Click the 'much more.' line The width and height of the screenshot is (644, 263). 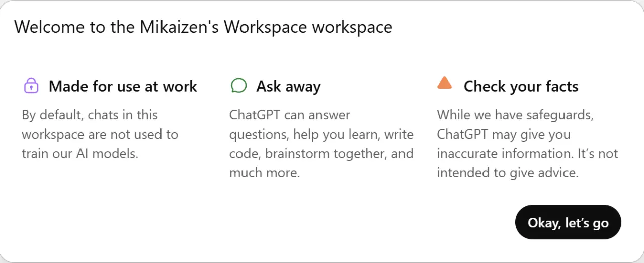click(265, 173)
